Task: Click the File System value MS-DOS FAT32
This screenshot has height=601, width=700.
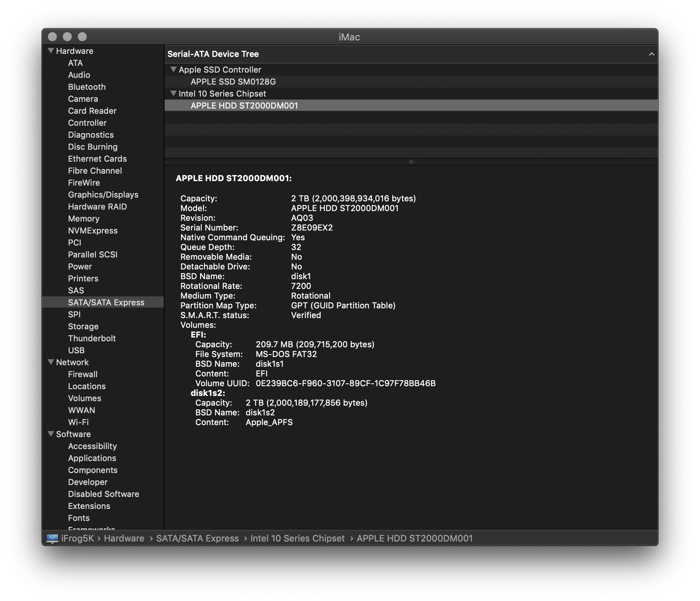Action: [286, 354]
